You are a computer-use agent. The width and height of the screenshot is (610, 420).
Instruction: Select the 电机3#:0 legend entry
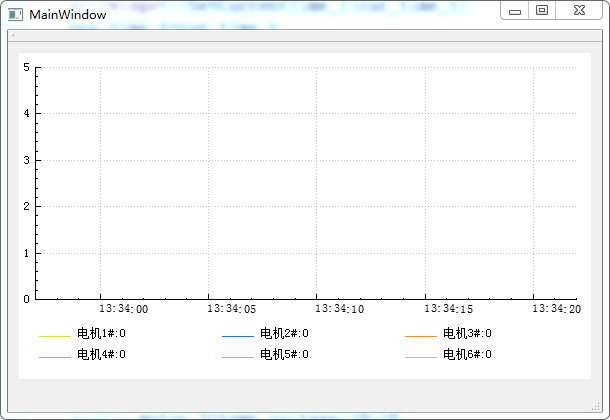(448, 333)
